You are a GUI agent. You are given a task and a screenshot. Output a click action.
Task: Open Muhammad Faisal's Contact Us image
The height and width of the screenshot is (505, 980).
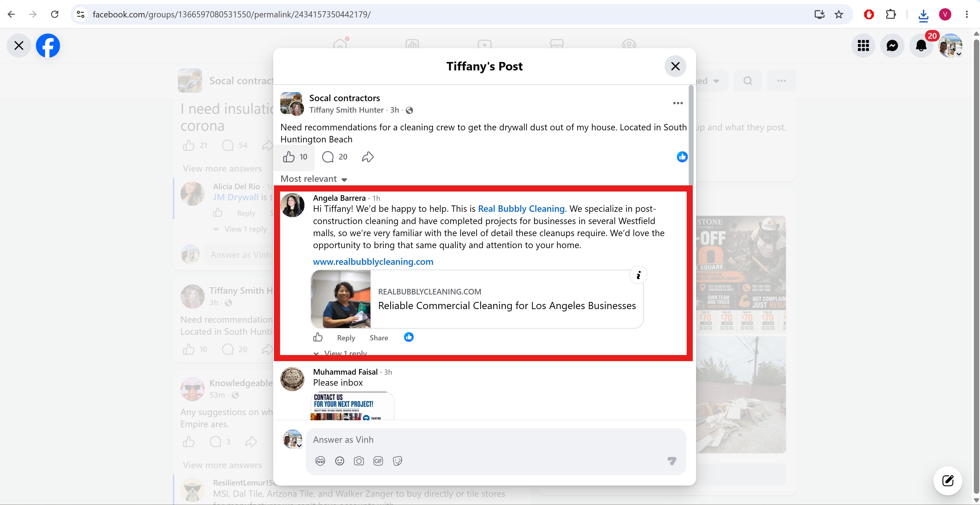click(352, 406)
